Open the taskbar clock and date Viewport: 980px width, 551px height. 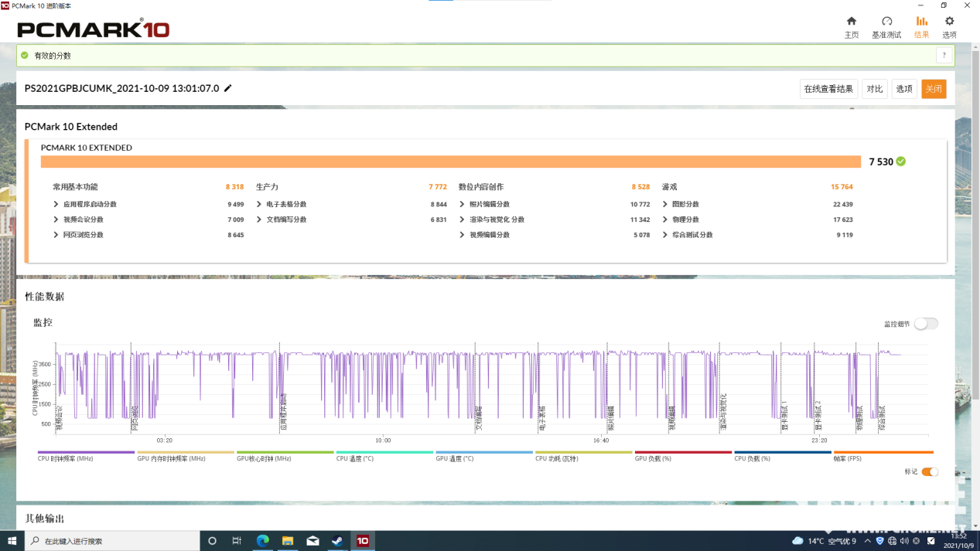[x=959, y=541]
